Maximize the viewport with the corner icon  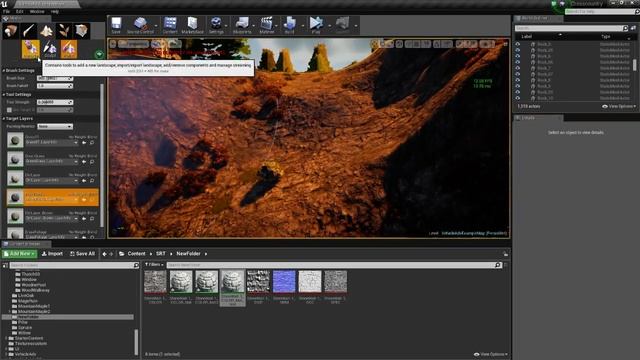click(x=505, y=44)
